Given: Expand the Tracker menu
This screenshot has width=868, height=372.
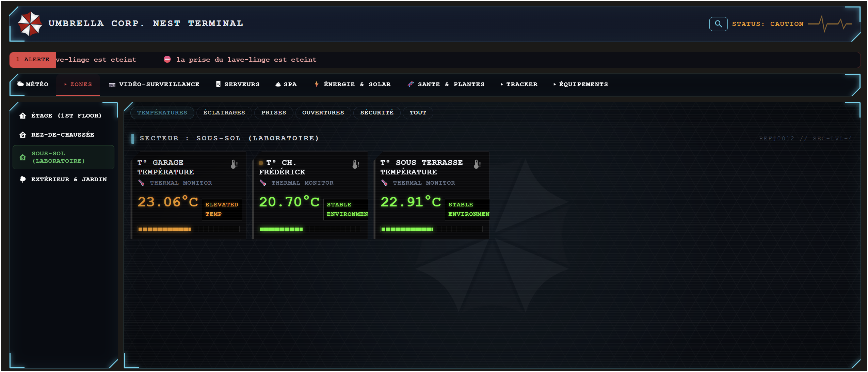Looking at the screenshot, I should click(519, 84).
